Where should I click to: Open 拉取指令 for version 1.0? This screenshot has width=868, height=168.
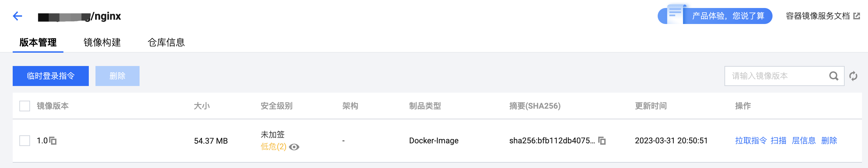tap(750, 141)
